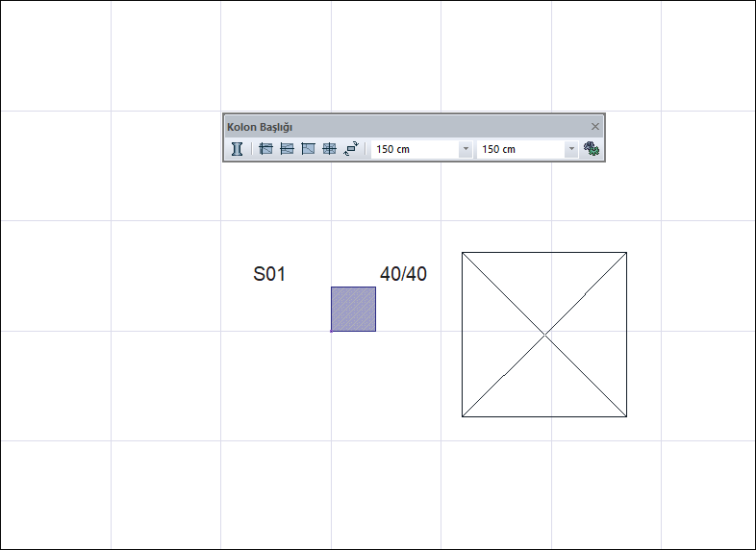Image resolution: width=756 pixels, height=550 pixels.
Task: Choose the first corner alignment icon
Action: coord(265,149)
